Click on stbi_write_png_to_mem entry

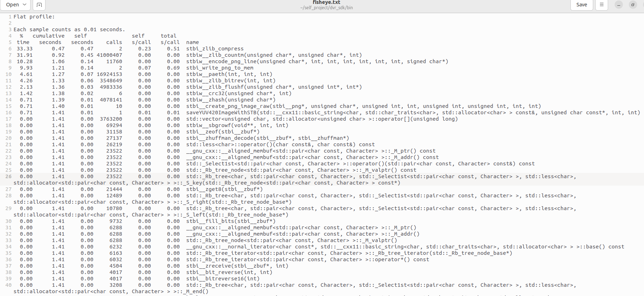(x=220, y=68)
